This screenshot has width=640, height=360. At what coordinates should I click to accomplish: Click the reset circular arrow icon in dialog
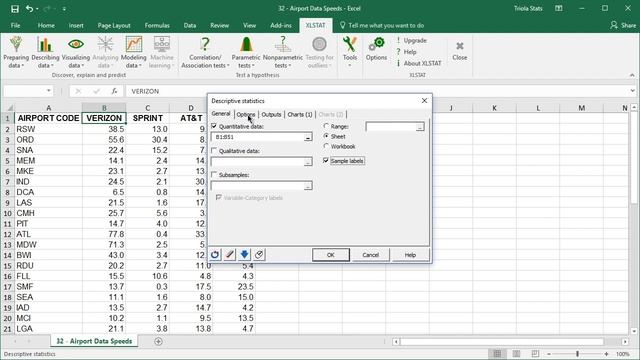(215, 255)
